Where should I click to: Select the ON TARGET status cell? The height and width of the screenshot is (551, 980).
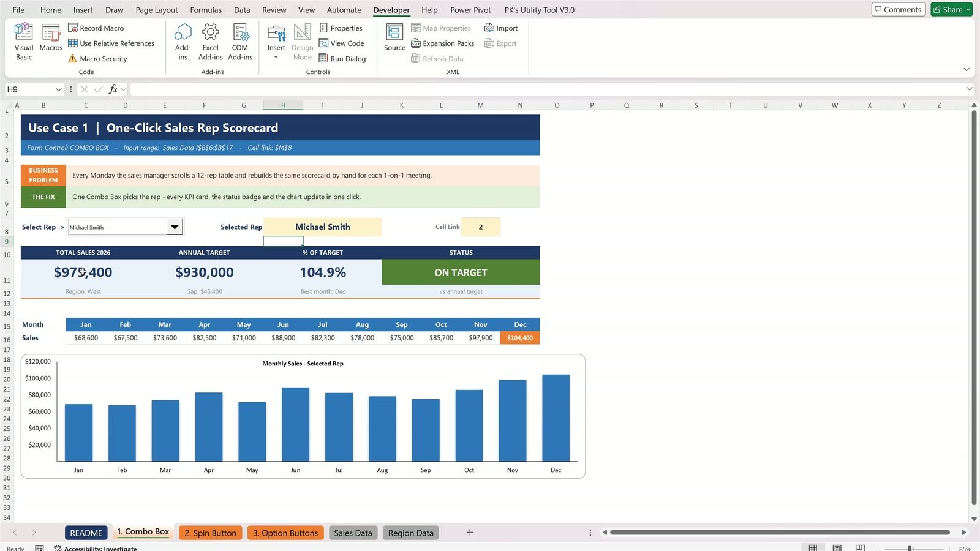click(461, 272)
